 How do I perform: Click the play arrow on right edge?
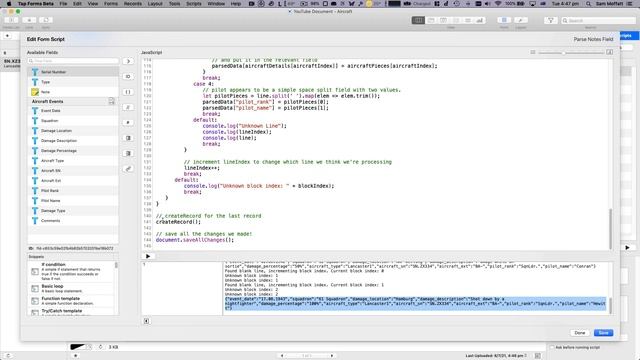coord(627,248)
